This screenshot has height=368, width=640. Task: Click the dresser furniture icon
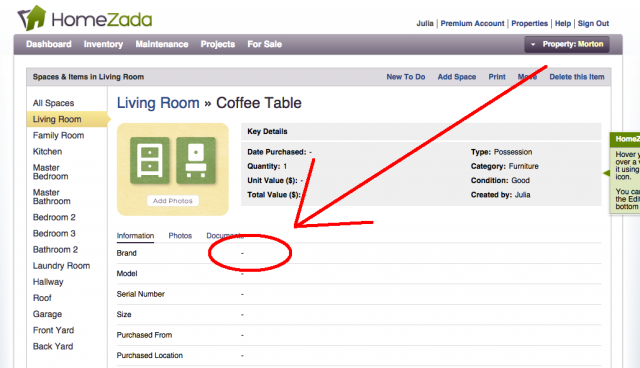coord(150,161)
